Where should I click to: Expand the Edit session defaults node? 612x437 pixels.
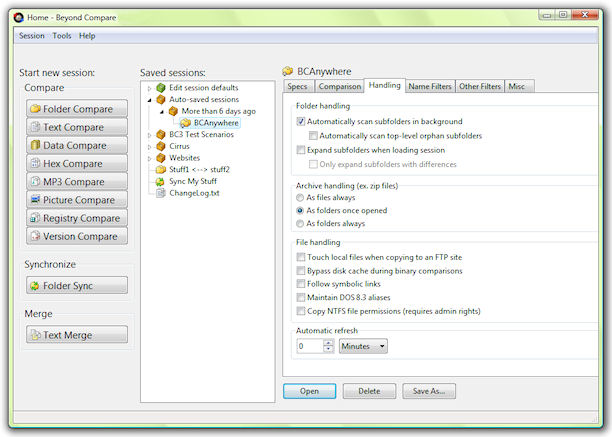pyautogui.click(x=149, y=89)
